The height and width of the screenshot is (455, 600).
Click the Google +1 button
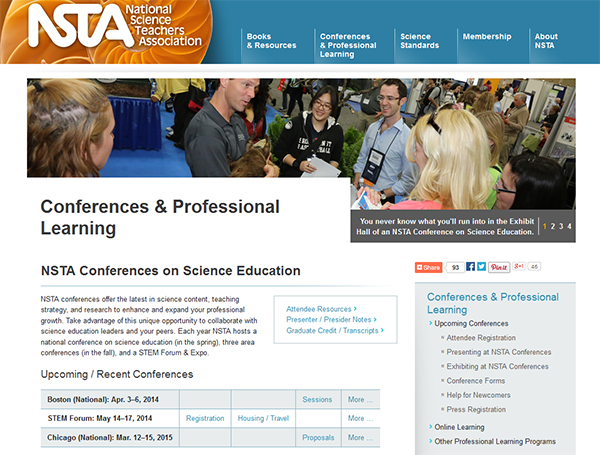[520, 267]
